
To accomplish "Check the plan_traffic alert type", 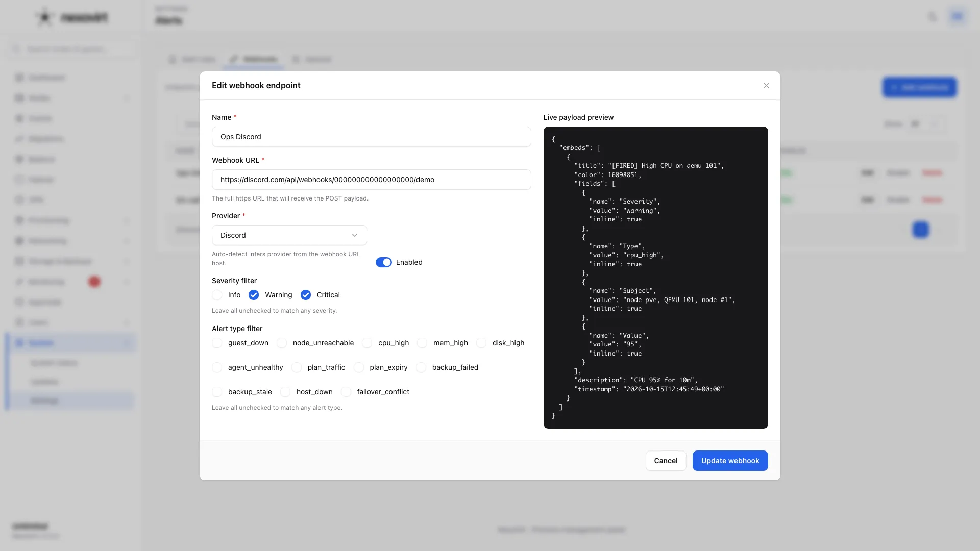I will pos(297,367).
